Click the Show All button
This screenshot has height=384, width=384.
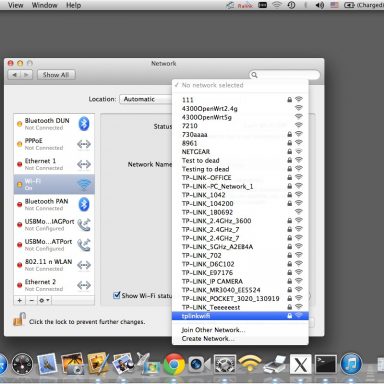(56, 75)
